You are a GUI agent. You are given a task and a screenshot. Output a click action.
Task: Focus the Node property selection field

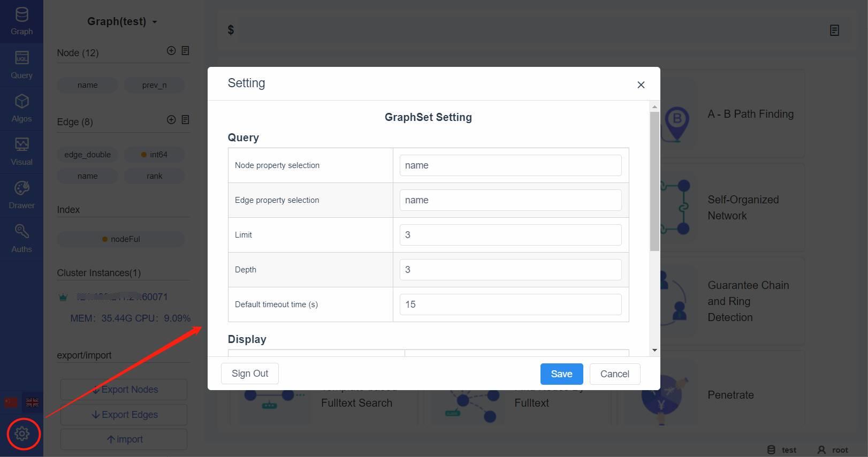(511, 165)
